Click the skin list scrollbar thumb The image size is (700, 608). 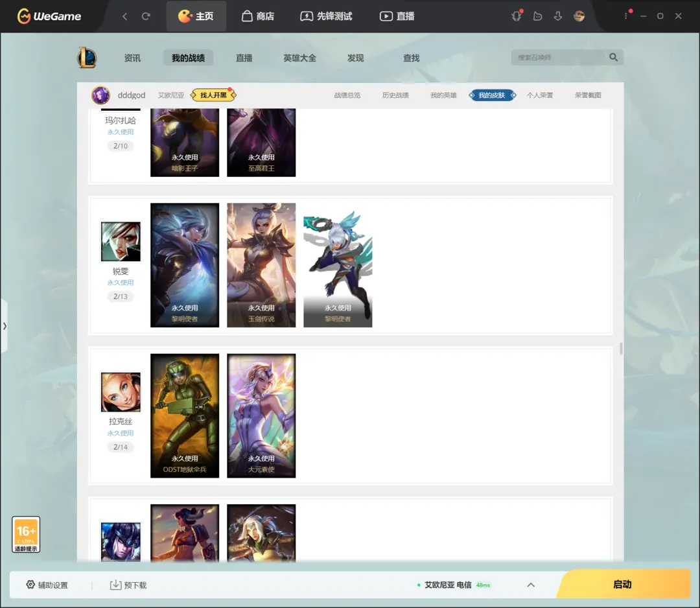621,349
